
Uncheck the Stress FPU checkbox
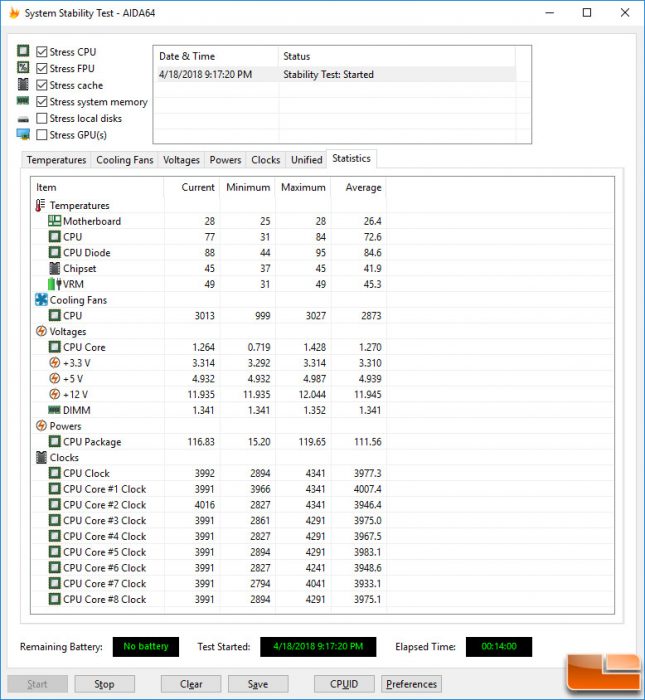[x=42, y=68]
